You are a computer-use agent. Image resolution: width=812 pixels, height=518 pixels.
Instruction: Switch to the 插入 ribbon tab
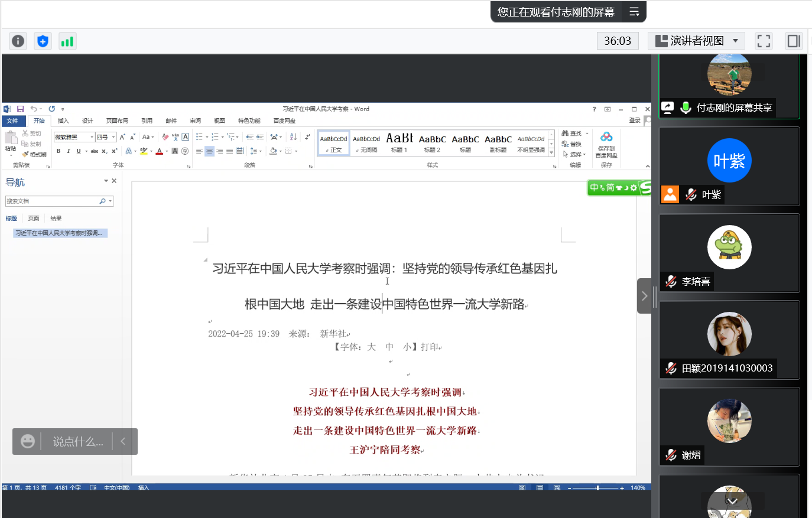[63, 120]
